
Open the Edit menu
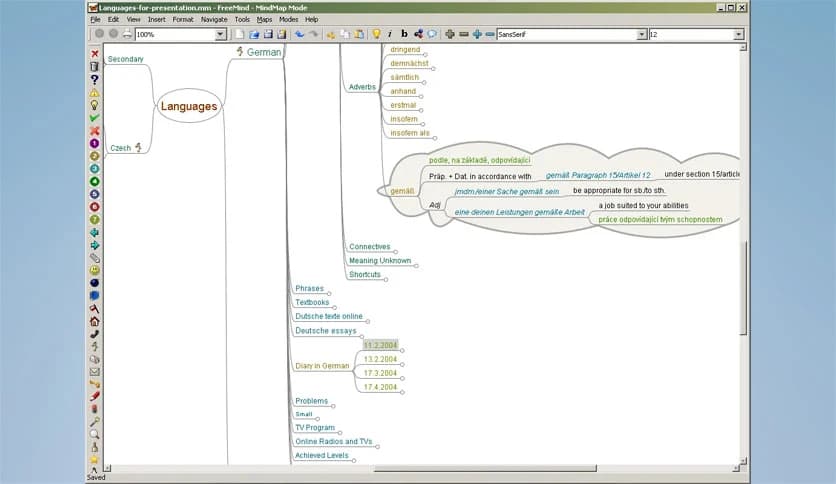(x=114, y=19)
